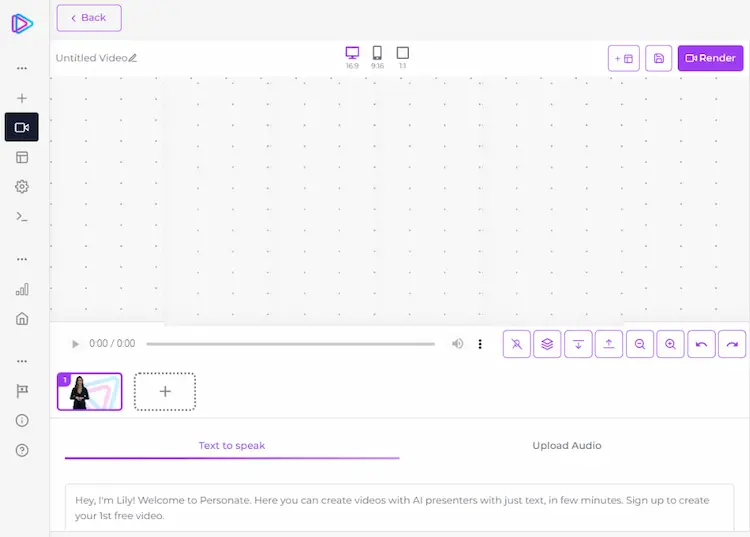Go Back using the Back button
Image resolution: width=750 pixels, height=537 pixels.
(x=89, y=18)
